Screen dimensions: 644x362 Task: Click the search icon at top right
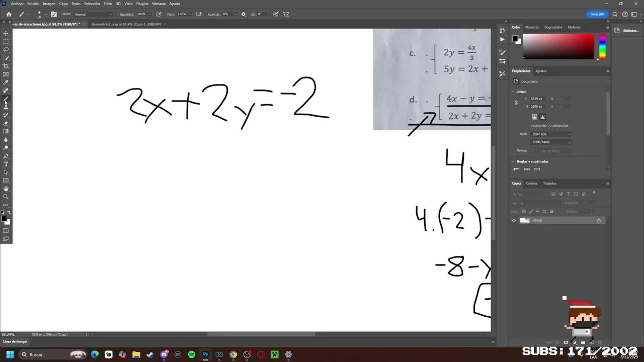pyautogui.click(x=615, y=14)
